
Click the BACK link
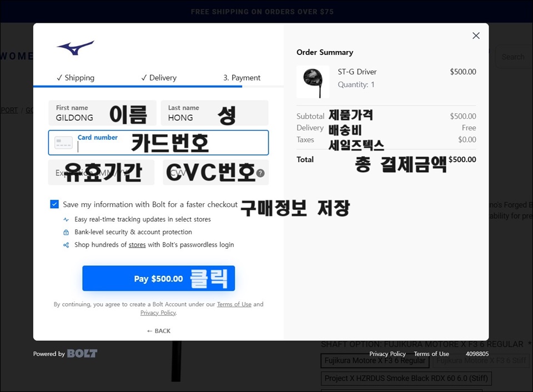(158, 331)
